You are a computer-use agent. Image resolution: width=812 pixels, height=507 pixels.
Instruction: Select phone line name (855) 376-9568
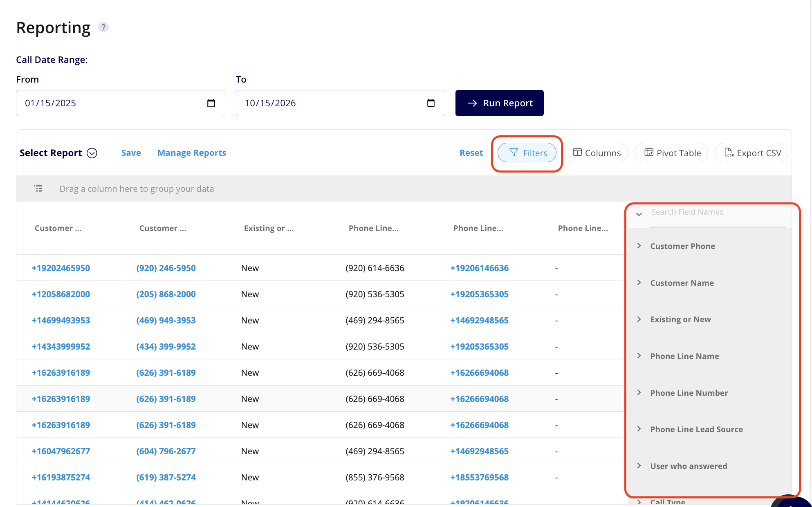pyautogui.click(x=375, y=478)
